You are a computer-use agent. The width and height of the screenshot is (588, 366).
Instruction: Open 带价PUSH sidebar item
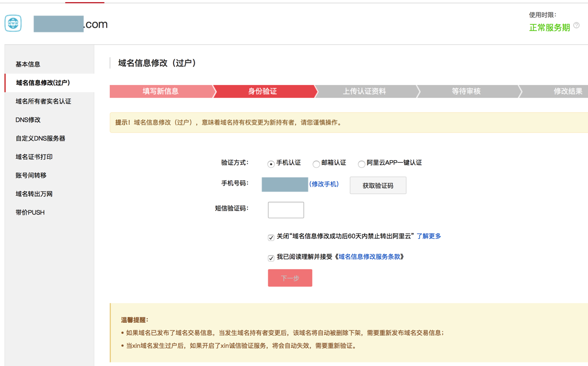[30, 213]
